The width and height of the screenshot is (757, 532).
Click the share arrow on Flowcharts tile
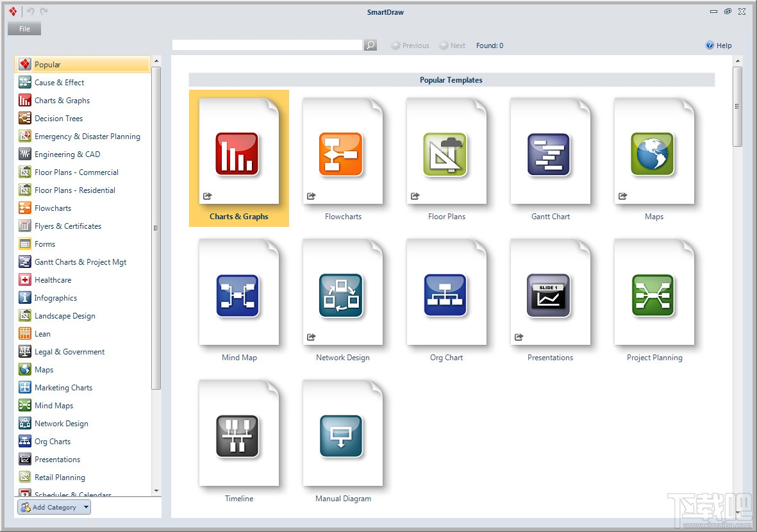312,196
